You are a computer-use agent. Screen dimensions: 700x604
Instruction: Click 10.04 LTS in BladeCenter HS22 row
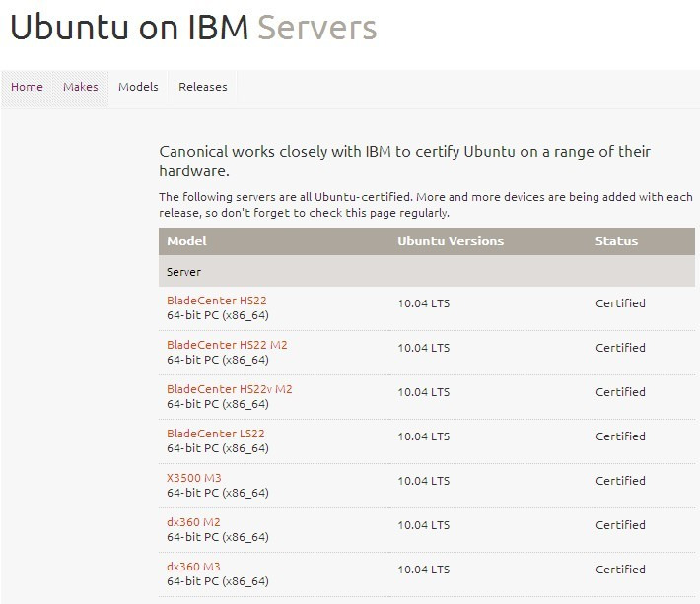coord(424,303)
